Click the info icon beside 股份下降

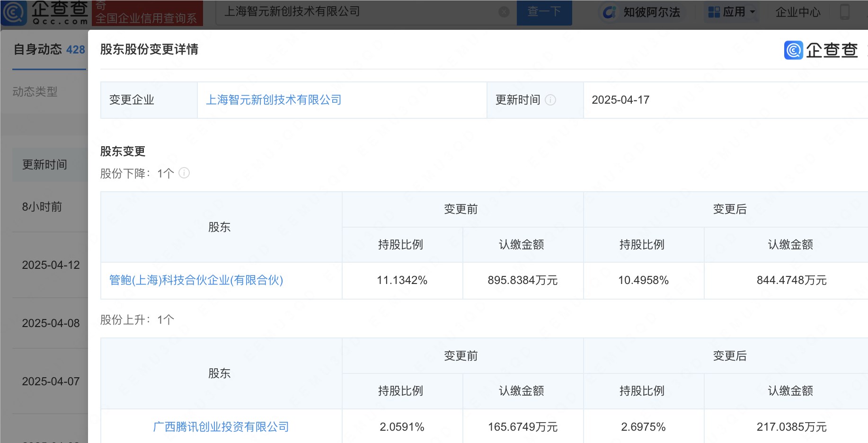point(185,173)
